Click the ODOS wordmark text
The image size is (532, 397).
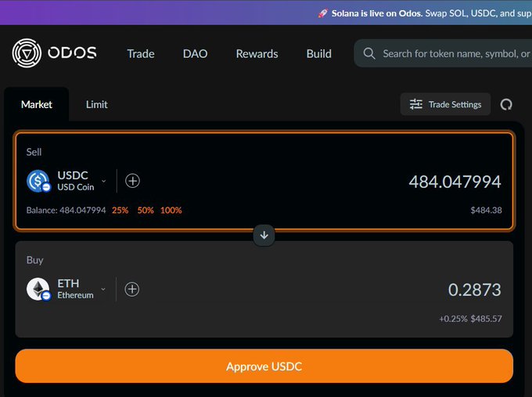coord(72,53)
